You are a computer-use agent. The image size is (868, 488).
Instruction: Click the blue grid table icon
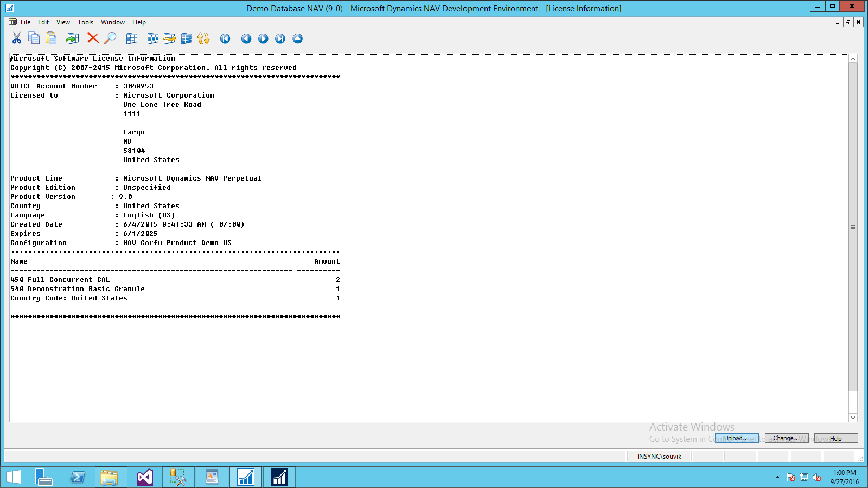click(x=187, y=38)
